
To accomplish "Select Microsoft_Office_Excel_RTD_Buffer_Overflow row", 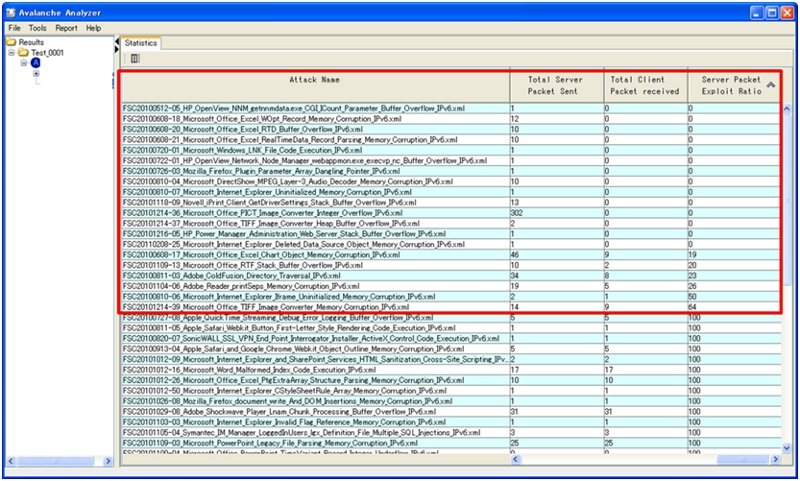I will point(451,129).
